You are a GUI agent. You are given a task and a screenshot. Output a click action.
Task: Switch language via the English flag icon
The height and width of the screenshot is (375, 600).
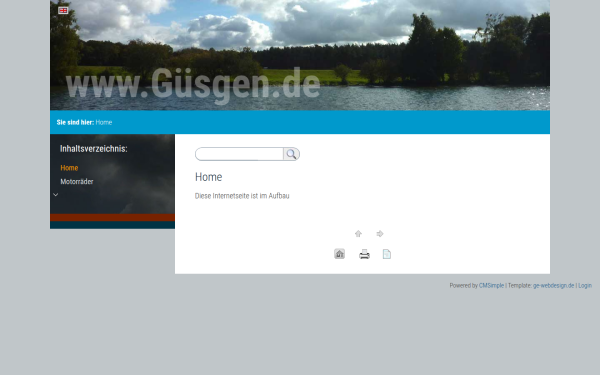coord(63,11)
